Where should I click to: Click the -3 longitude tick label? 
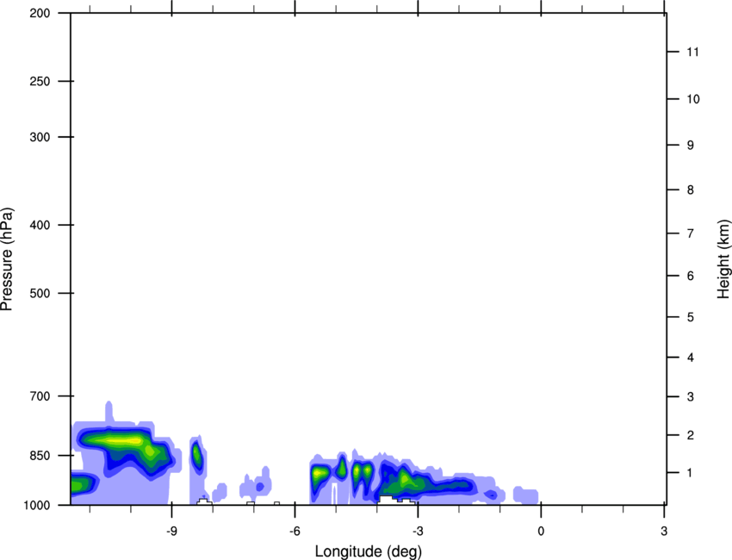[x=418, y=531]
